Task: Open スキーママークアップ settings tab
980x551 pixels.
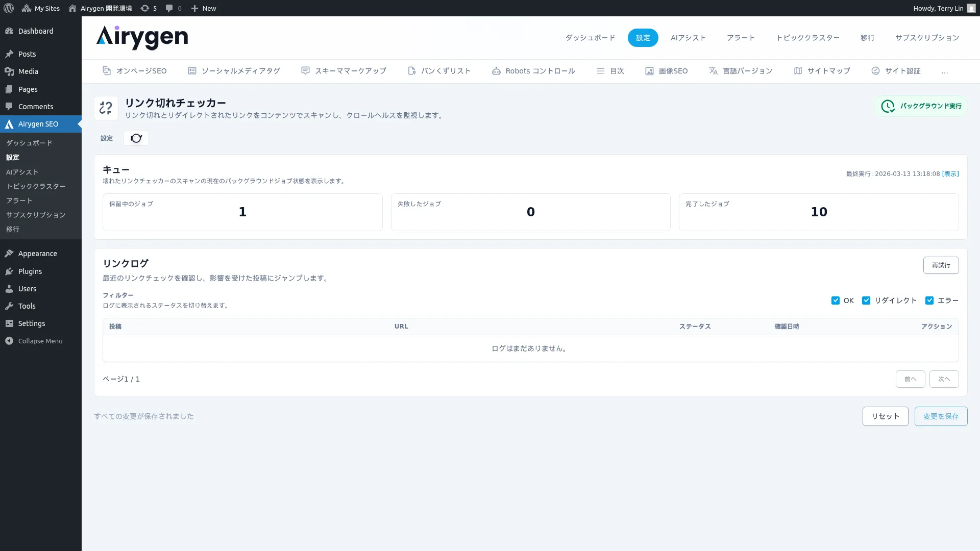Action: [x=344, y=71]
